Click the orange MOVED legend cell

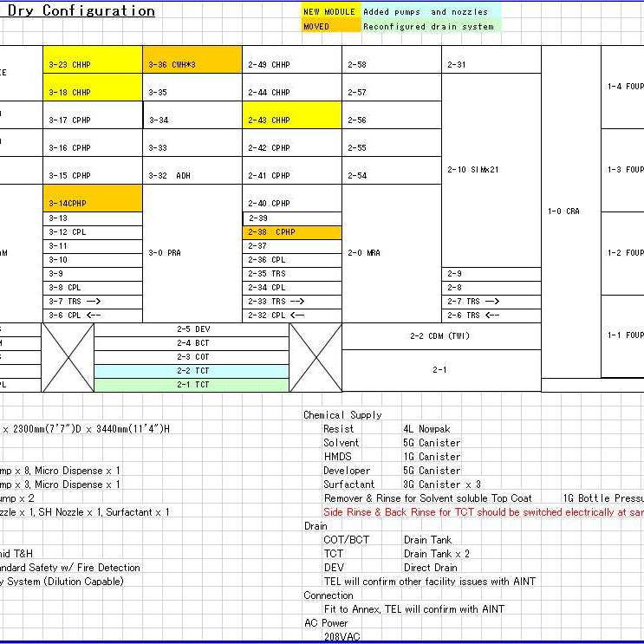329,26
